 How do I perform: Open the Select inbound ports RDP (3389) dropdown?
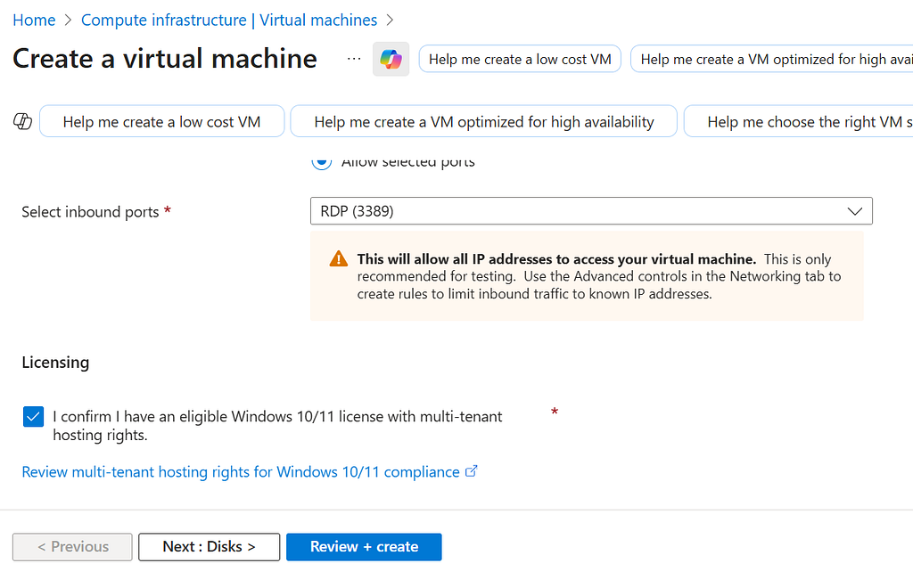(591, 211)
